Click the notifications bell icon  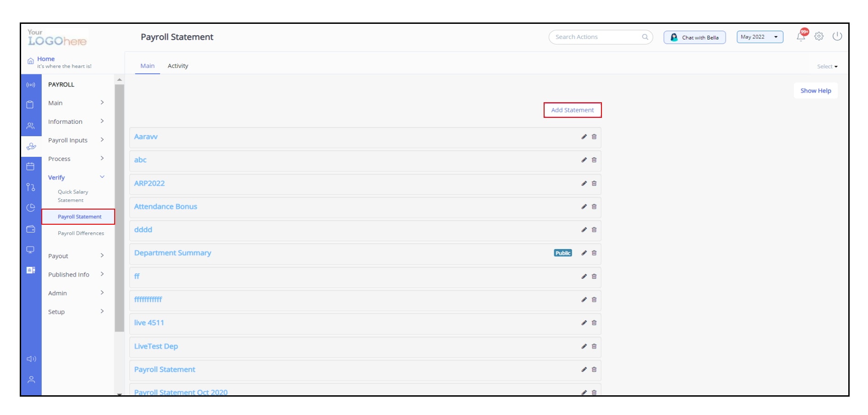pyautogui.click(x=801, y=37)
